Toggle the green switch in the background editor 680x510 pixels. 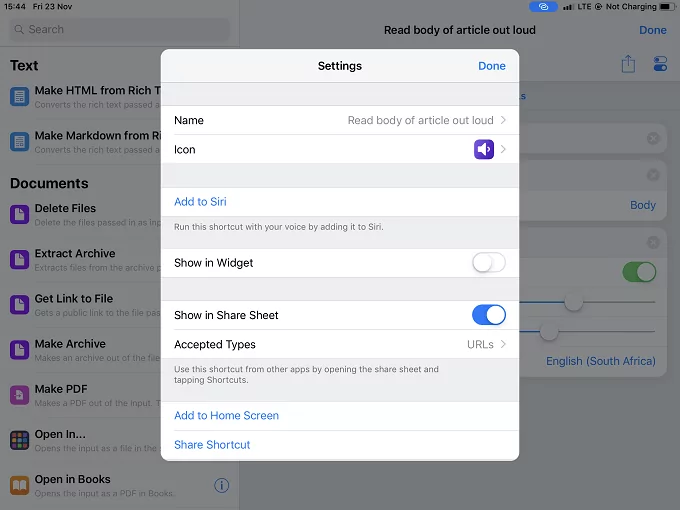[639, 272]
